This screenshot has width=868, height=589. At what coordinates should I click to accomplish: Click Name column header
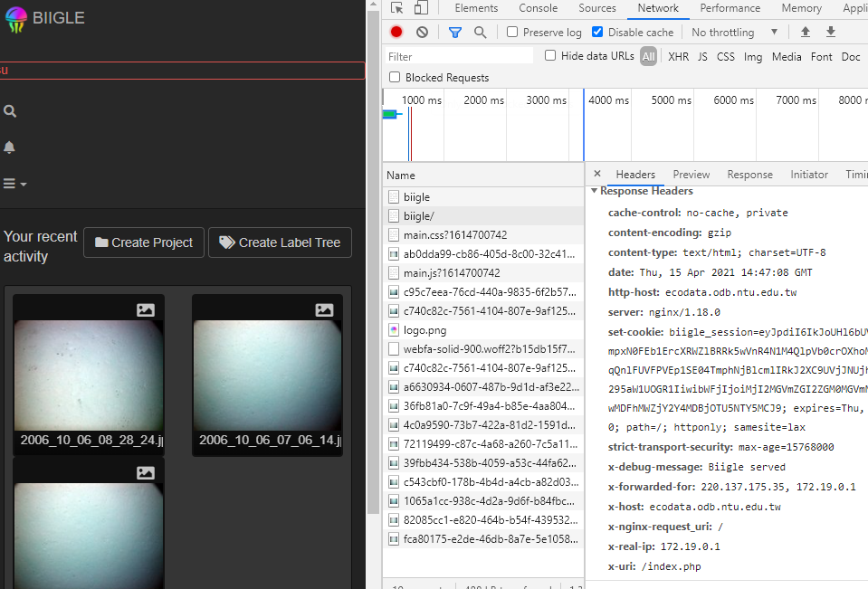coord(483,176)
